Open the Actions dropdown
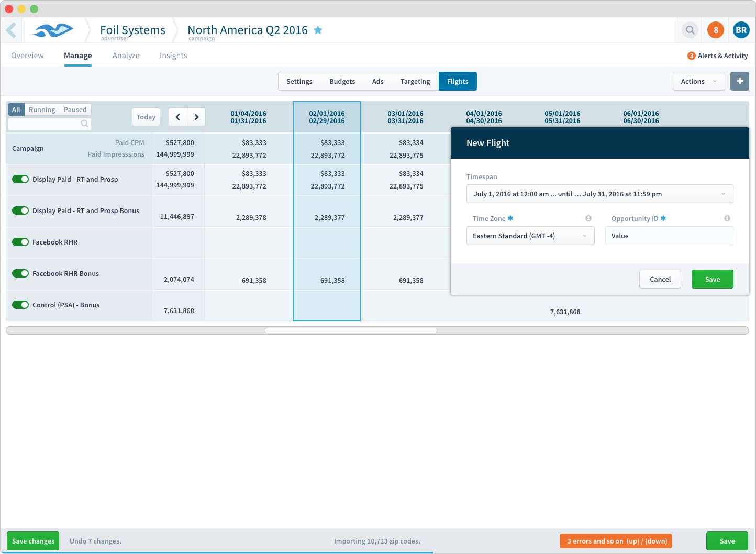Screen dimensions: 756x554 699,81
